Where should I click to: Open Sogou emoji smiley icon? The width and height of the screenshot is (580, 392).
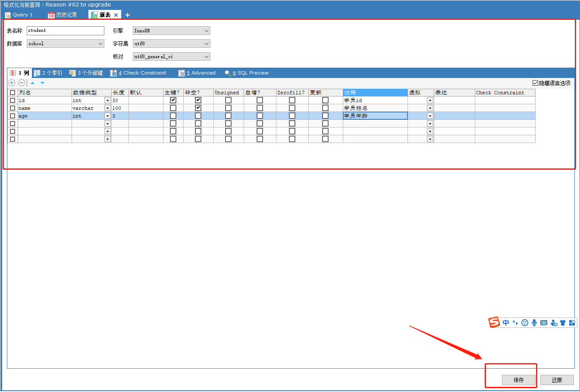525,323
